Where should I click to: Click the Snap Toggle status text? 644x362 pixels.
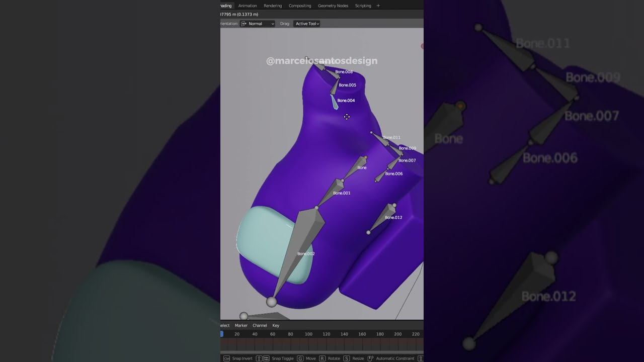click(283, 358)
